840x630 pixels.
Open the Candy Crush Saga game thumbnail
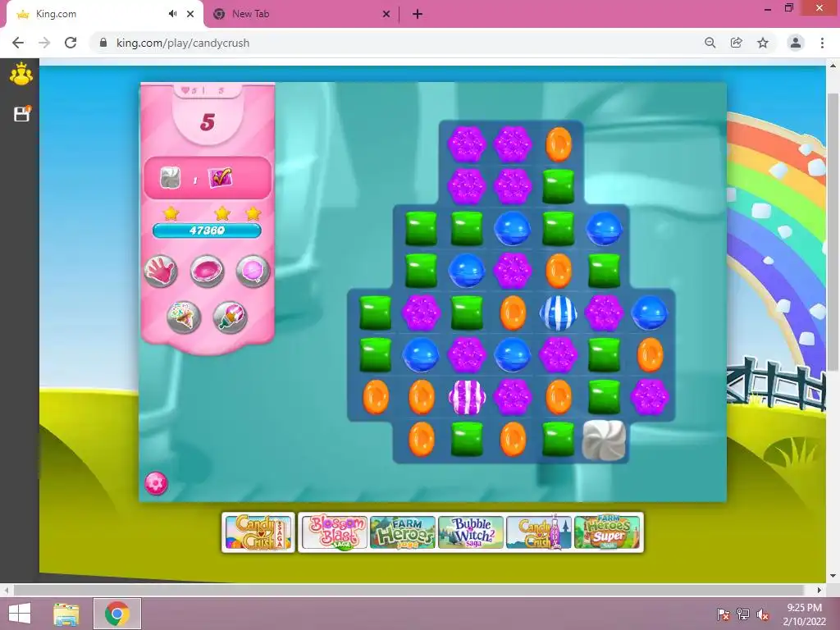[258, 532]
